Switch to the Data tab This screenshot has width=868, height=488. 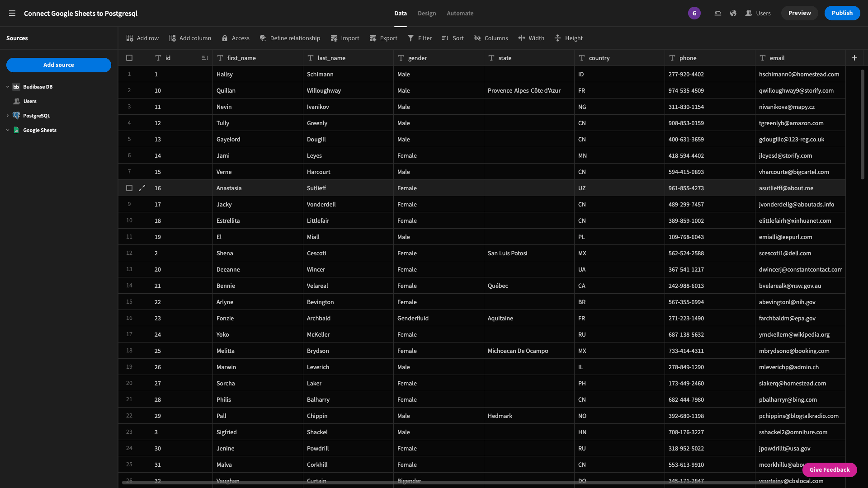(x=400, y=13)
